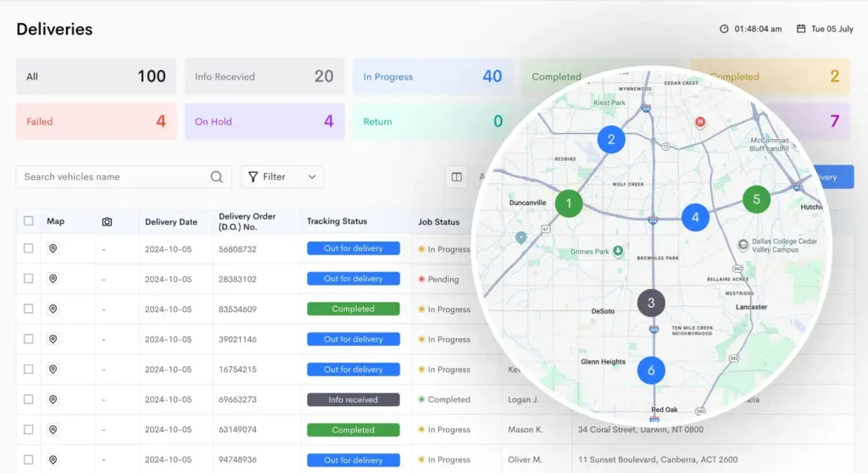Click address 11 Sunset Boulevard, Canberra

(x=658, y=459)
